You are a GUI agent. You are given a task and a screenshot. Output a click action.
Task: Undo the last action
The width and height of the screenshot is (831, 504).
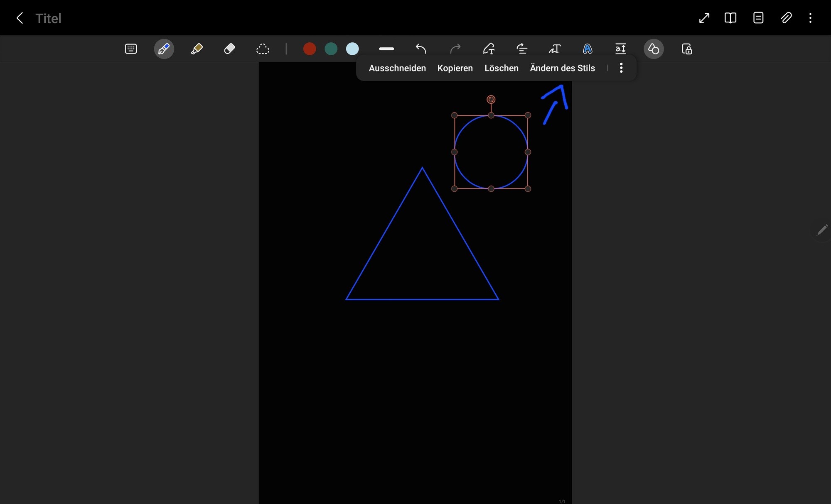(421, 49)
